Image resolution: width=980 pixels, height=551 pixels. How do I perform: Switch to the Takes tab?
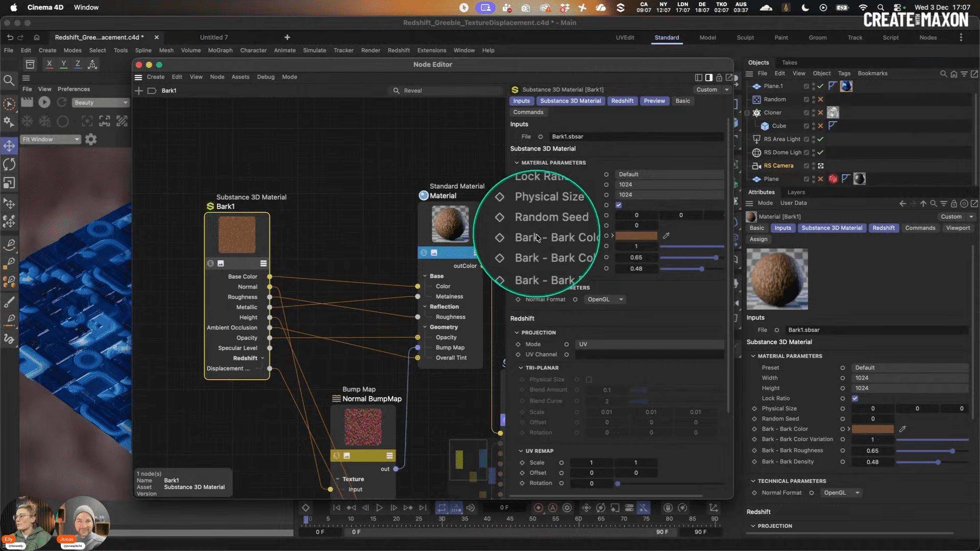tap(789, 62)
